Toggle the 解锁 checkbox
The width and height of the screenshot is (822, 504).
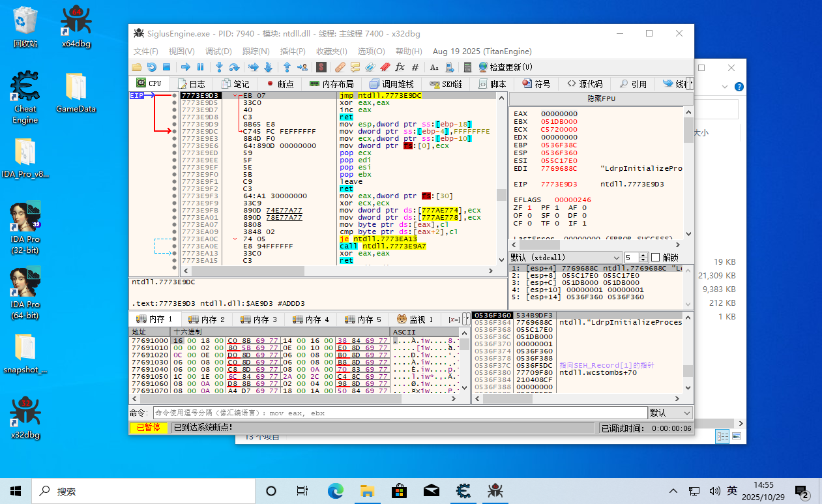pos(656,258)
